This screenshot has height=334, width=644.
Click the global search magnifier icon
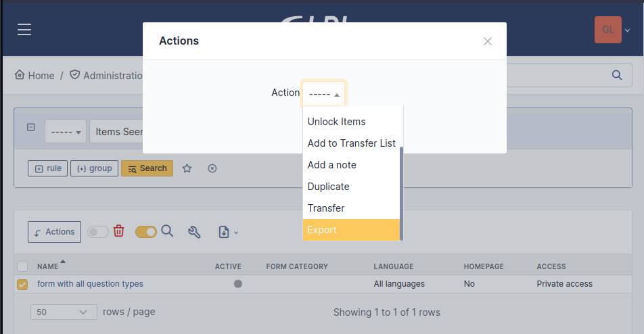pos(617,75)
